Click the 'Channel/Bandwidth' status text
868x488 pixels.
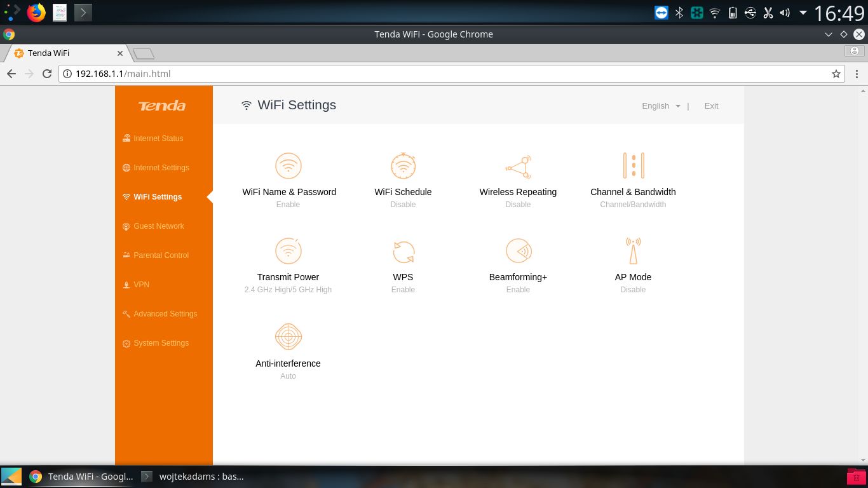coord(633,205)
